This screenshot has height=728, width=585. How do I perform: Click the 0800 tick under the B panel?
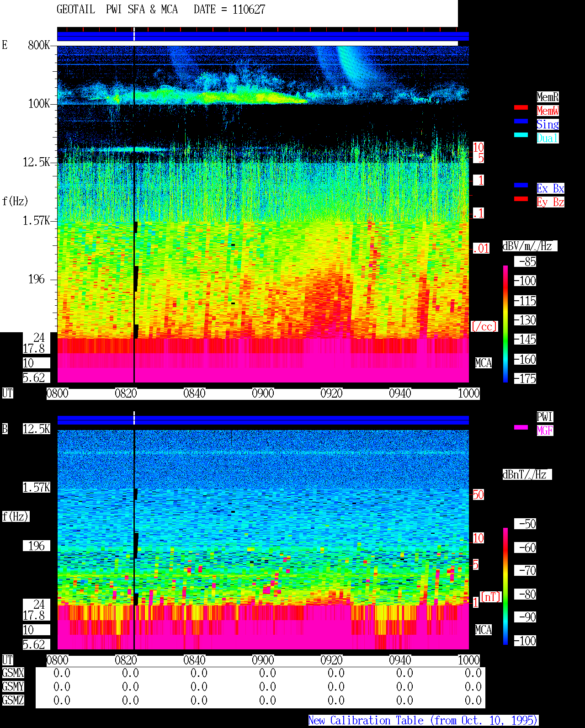pyautogui.click(x=57, y=660)
